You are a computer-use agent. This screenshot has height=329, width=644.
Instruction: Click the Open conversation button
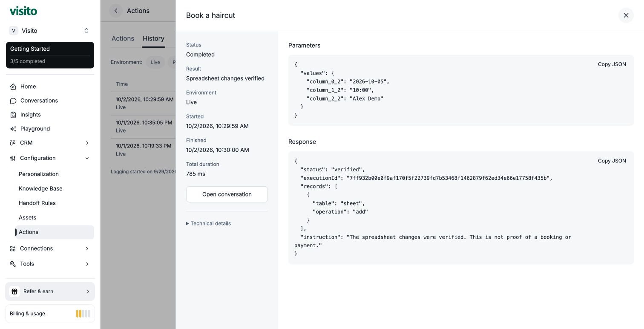pyautogui.click(x=227, y=194)
